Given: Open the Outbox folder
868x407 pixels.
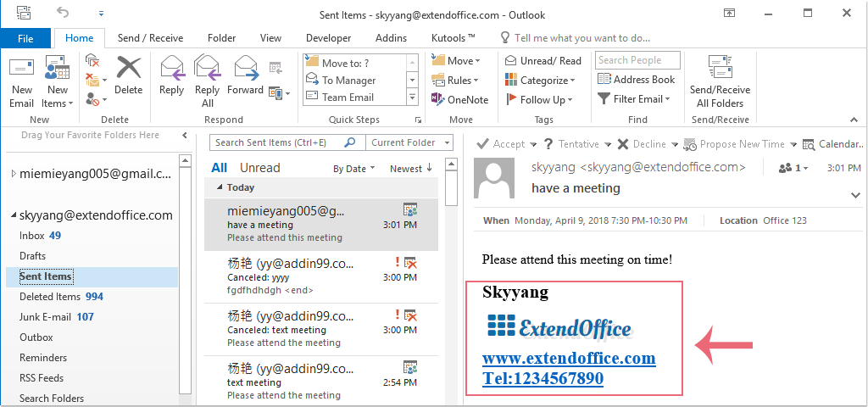Looking at the screenshot, I should click(92, 337).
